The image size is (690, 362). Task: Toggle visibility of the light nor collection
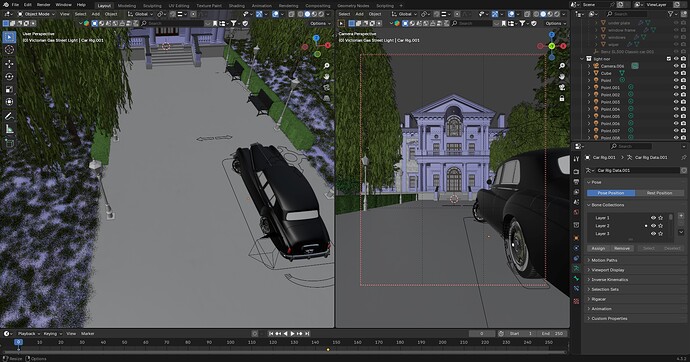676,59
